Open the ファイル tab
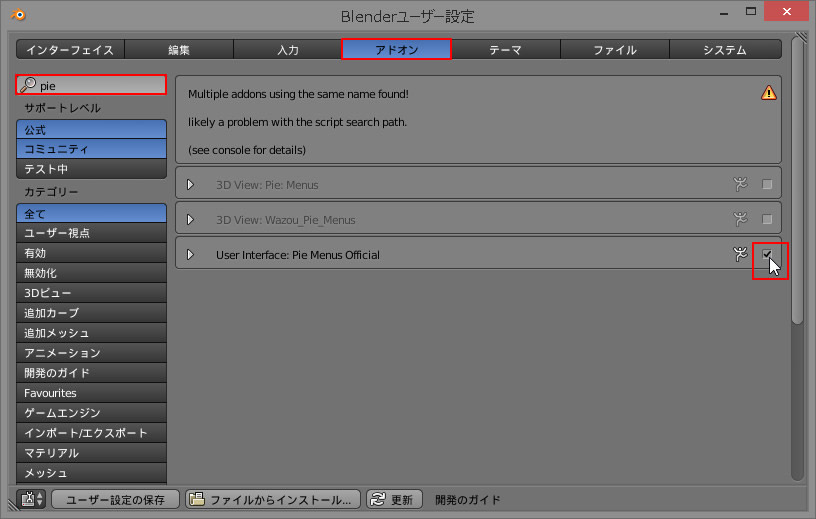 (x=615, y=49)
